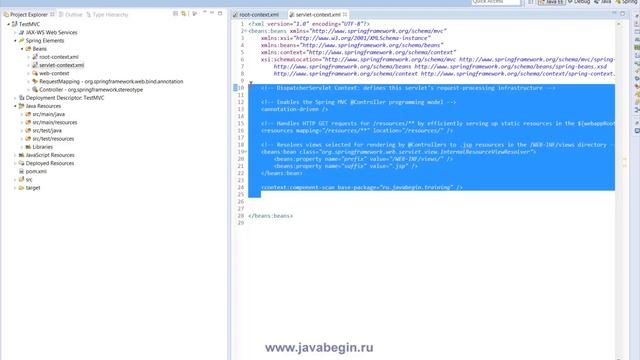Click the Beans folder icon
Viewport: 640px width, 360px height.
point(28,49)
